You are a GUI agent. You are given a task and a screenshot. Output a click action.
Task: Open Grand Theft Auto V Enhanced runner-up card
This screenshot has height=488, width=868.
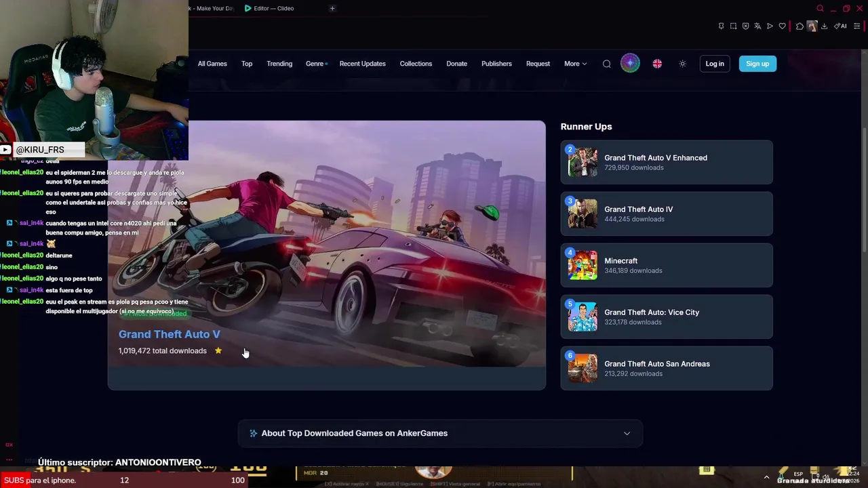(x=667, y=162)
